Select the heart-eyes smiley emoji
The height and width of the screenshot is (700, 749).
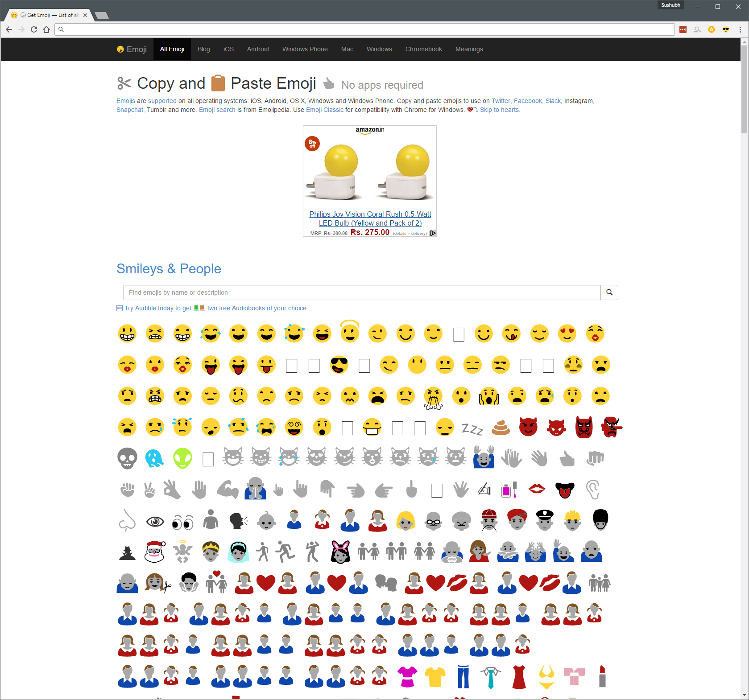567,334
